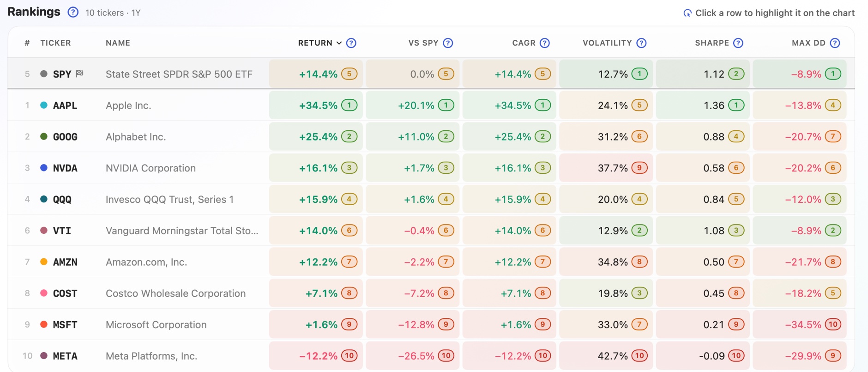Image resolution: width=868 pixels, height=372 pixels.
Task: Open the MAX DD column help icon
Action: coord(835,43)
